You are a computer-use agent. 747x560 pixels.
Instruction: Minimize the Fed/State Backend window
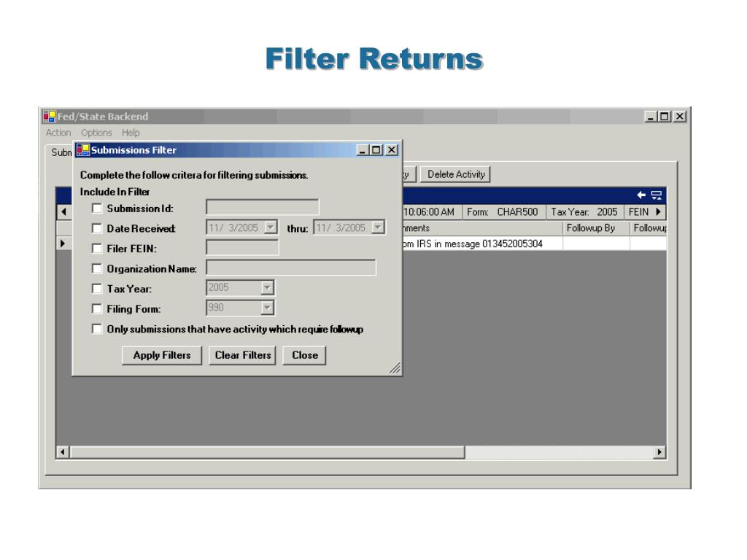click(x=651, y=116)
